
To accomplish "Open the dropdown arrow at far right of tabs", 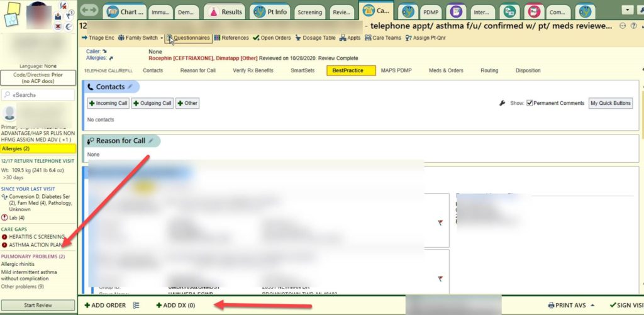I will [628, 10].
